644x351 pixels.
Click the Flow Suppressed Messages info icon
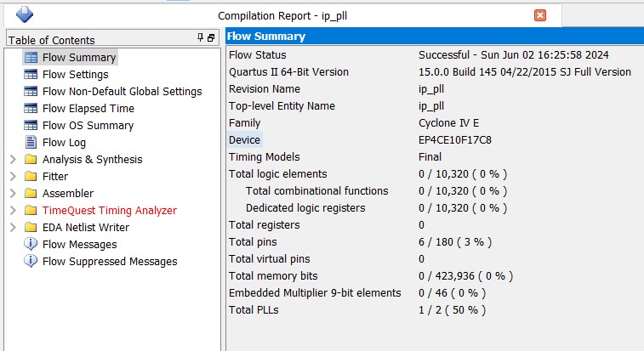click(31, 262)
